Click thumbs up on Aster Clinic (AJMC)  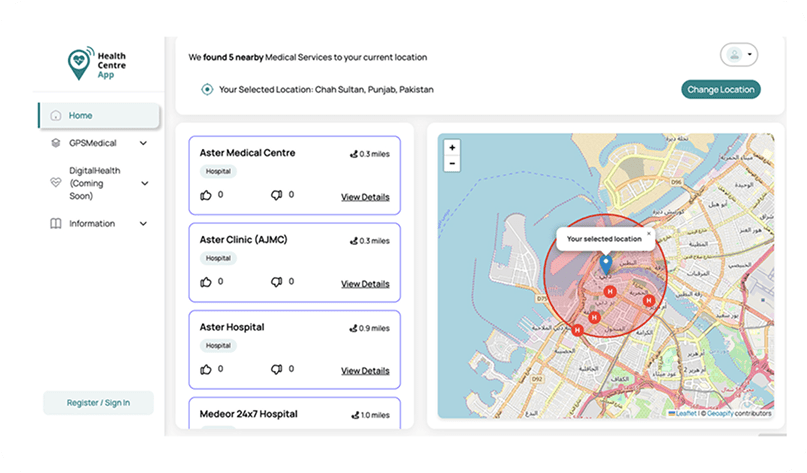point(206,283)
